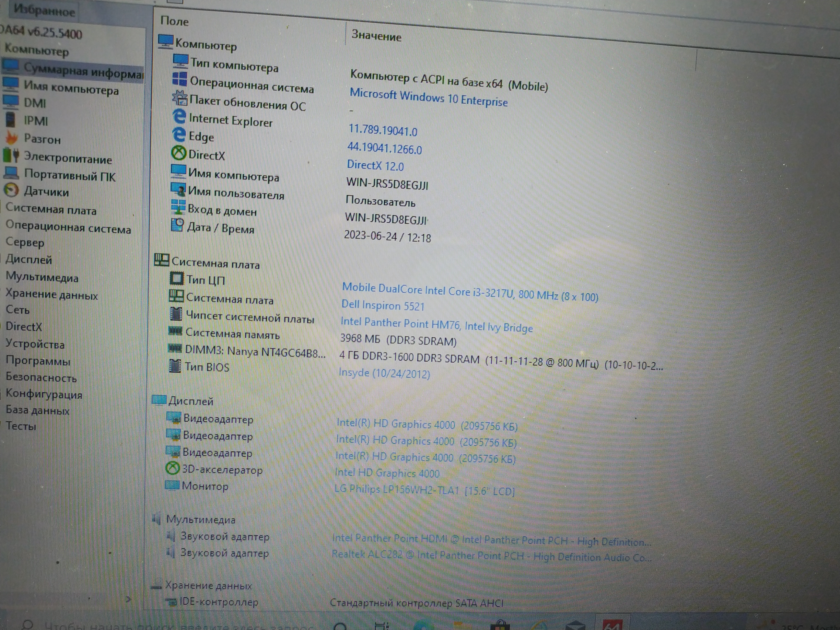Open the DirectX 12.0 link
This screenshot has width=840, height=630.
point(375,166)
